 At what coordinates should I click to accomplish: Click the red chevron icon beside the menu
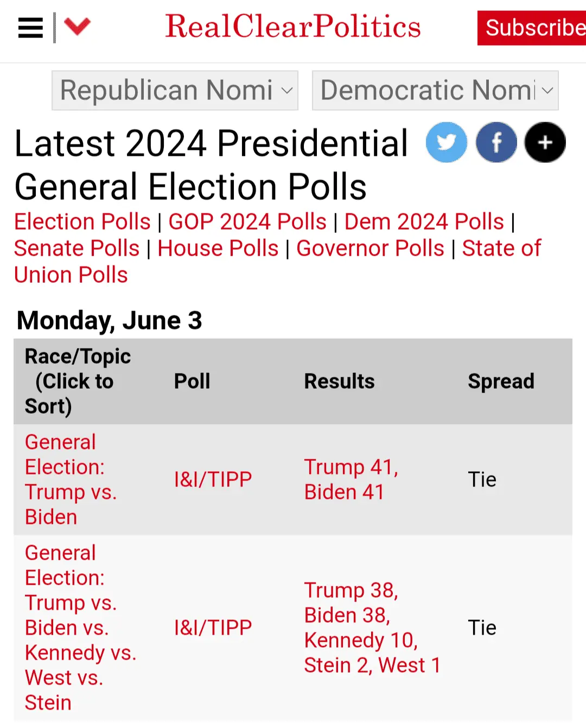click(x=78, y=27)
